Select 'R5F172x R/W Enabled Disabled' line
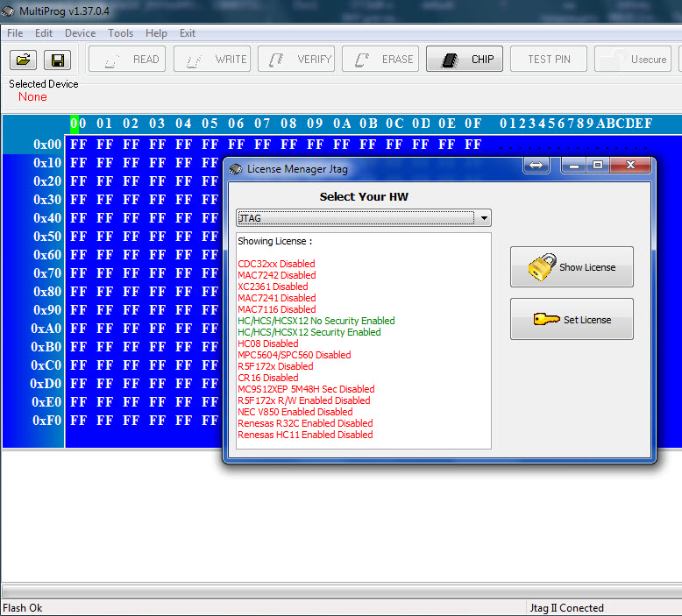This screenshot has height=616, width=682. pos(303,400)
